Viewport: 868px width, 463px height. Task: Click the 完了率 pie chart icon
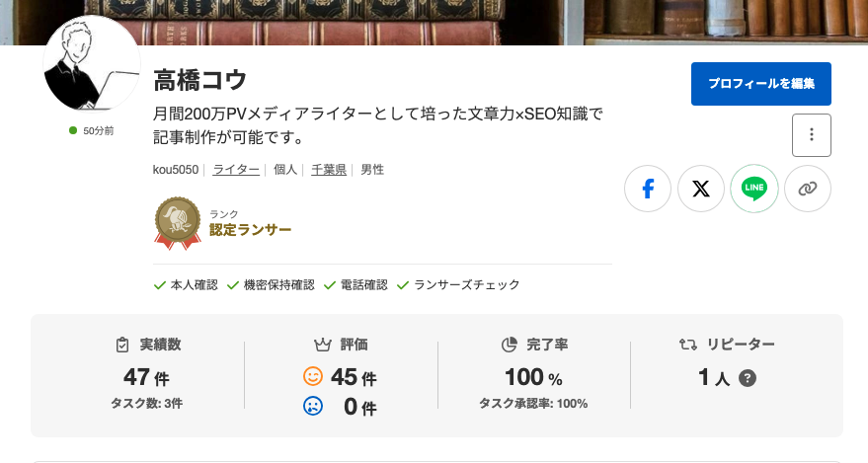click(510, 346)
